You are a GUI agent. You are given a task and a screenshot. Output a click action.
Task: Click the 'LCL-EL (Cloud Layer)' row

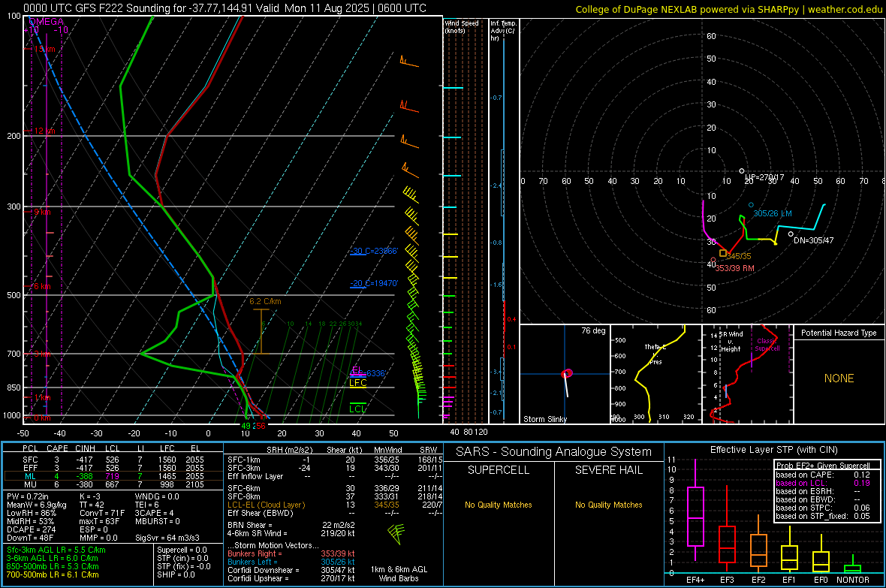point(335,505)
